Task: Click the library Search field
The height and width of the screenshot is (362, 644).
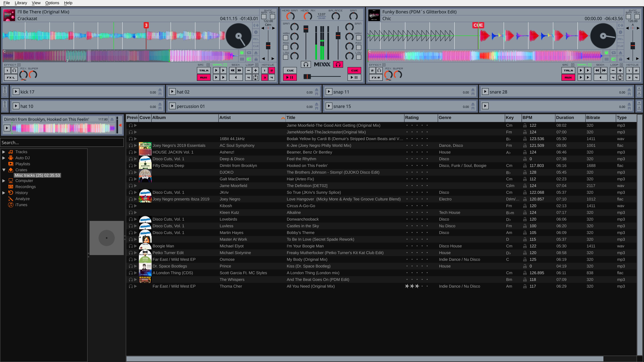Action: pos(62,142)
